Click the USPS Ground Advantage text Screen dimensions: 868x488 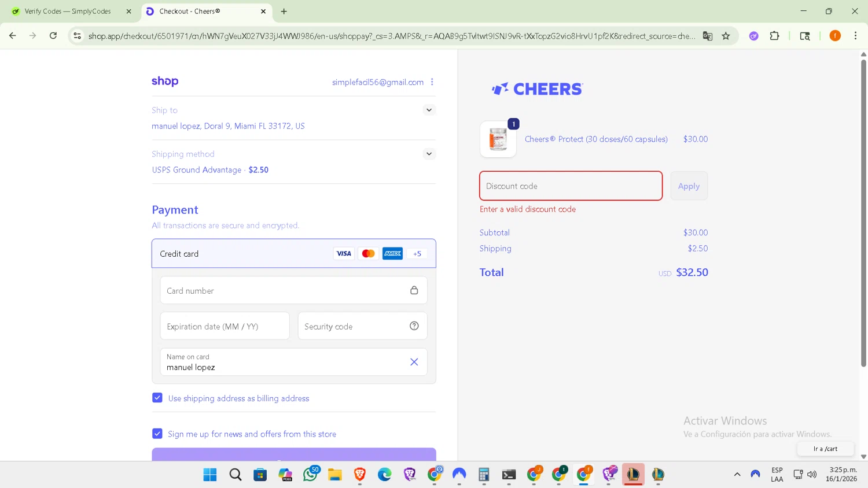tap(196, 170)
